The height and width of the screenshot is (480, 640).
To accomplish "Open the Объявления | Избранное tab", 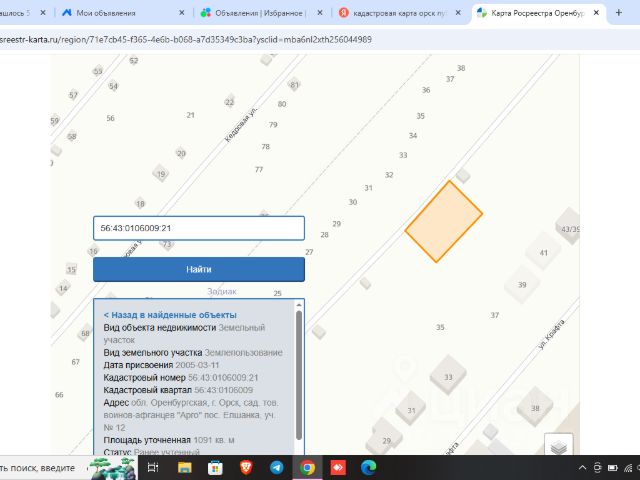I will 260,13.
